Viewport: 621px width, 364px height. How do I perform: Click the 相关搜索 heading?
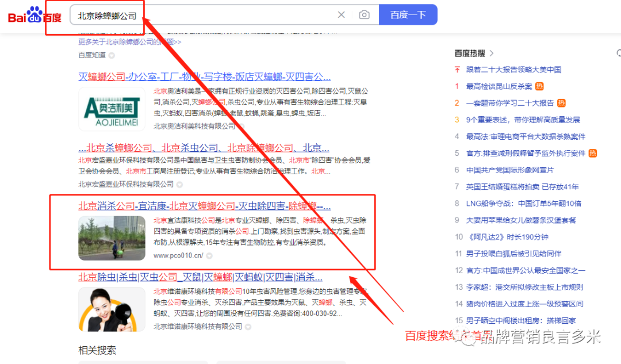[x=97, y=350]
